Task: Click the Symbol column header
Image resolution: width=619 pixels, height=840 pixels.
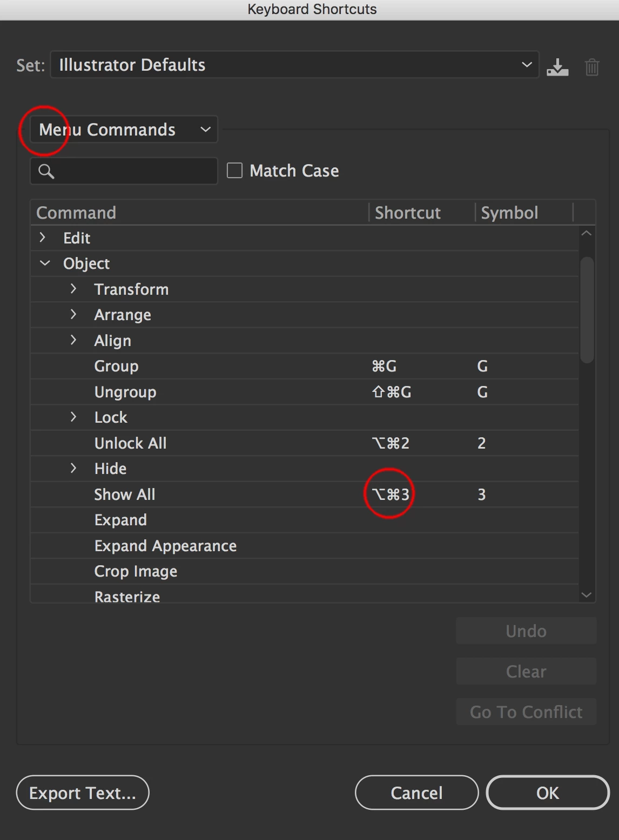Action: [524, 213]
